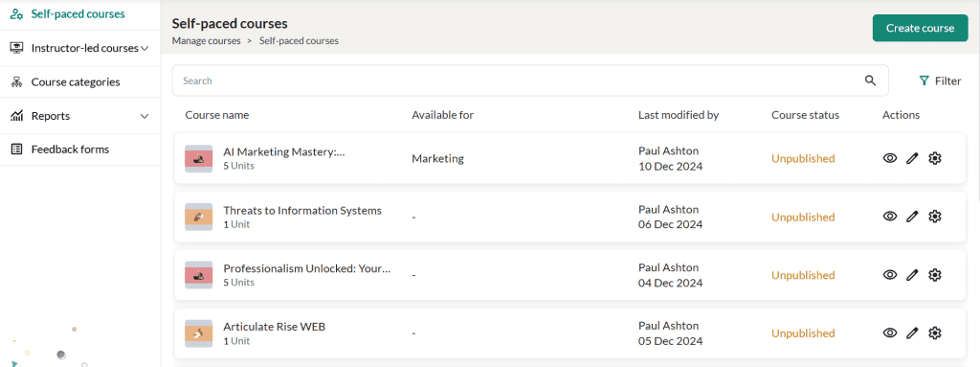Click the Self-paced courses sidebar icon
Viewport: 980px width, 367px height.
pos(17,13)
